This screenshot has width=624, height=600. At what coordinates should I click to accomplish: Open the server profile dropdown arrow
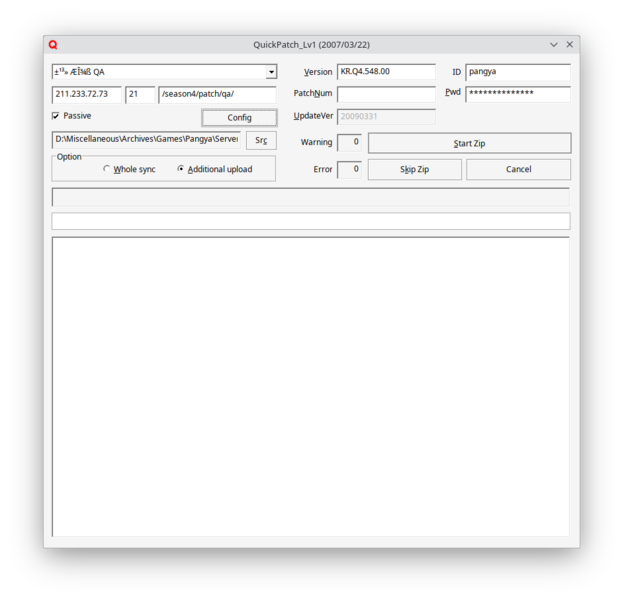click(x=271, y=72)
